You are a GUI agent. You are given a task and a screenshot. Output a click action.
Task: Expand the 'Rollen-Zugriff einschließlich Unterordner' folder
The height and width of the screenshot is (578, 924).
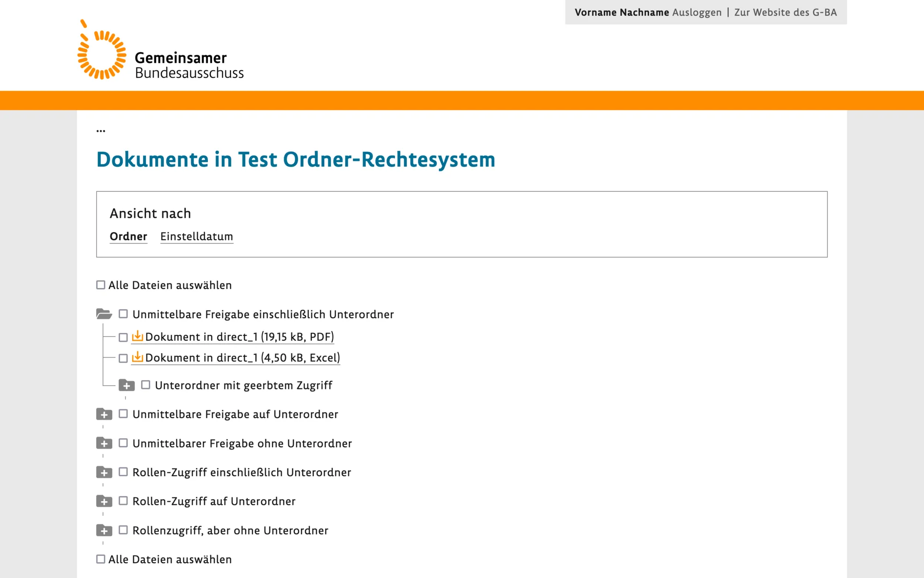click(x=106, y=473)
